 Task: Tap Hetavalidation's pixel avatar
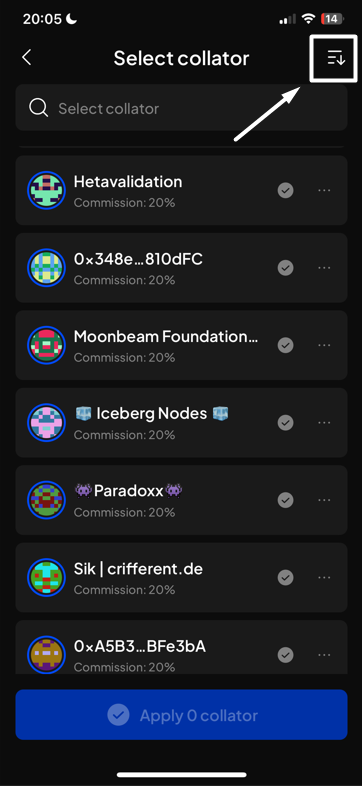pos(46,190)
